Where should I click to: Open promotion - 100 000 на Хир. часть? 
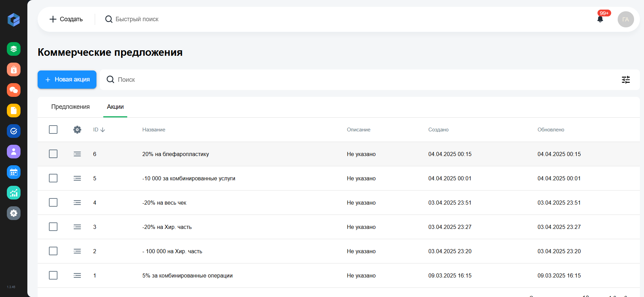[x=172, y=251]
